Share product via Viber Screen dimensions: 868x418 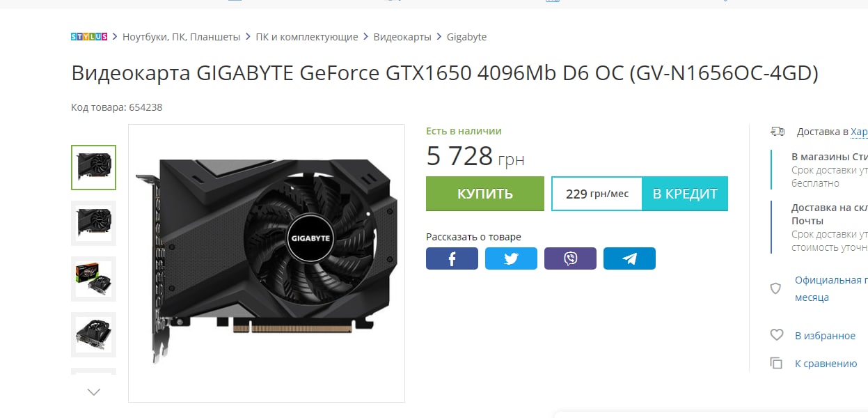pos(570,258)
